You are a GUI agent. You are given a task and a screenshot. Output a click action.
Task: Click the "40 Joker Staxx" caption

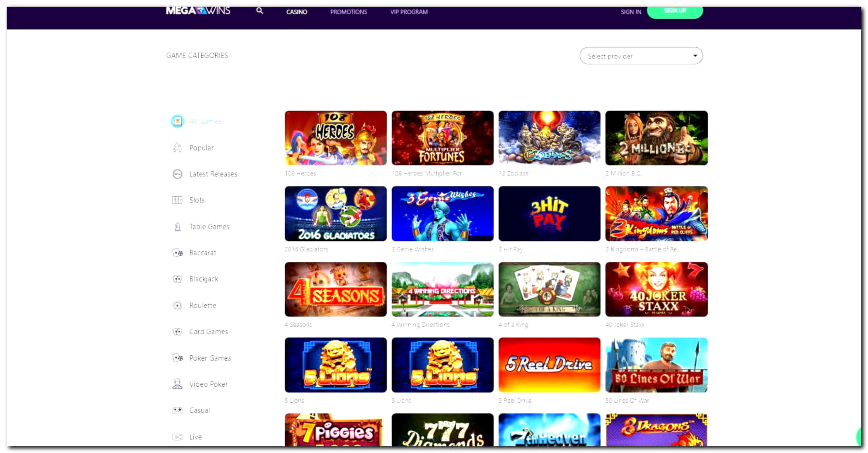625,325
